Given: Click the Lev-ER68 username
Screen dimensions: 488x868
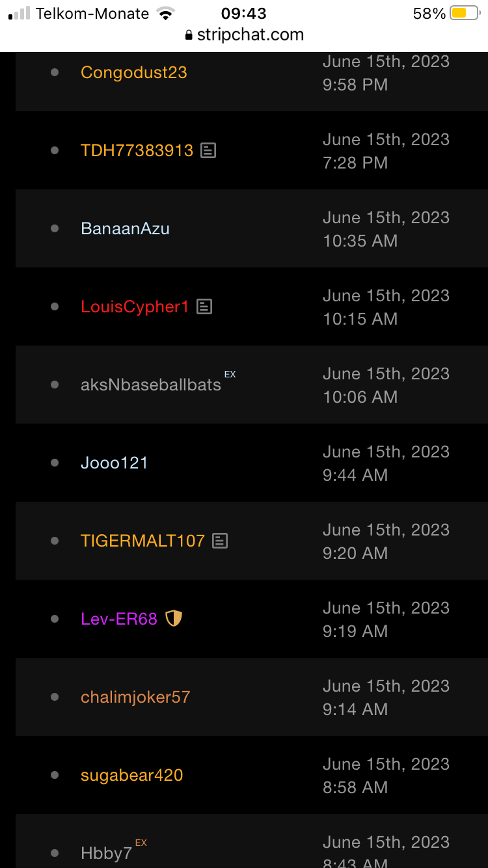Looking at the screenshot, I should [x=119, y=619].
